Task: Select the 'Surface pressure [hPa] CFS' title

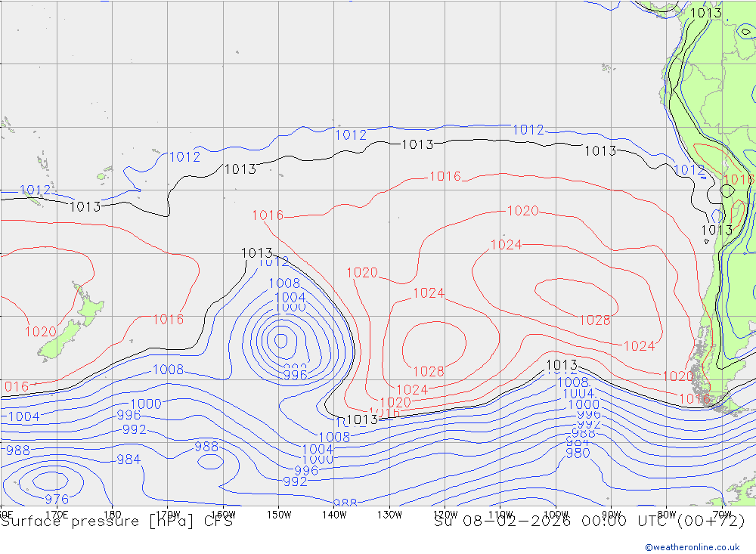Action: [x=116, y=522]
